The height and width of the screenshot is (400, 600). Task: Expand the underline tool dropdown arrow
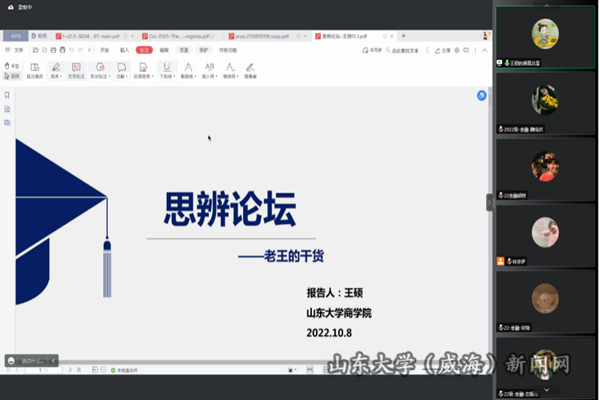click(174, 76)
